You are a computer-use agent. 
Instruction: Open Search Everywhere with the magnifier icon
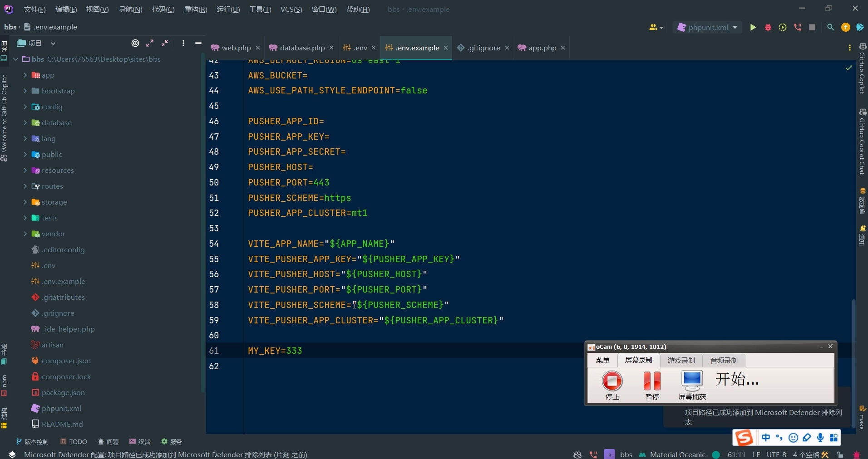click(x=830, y=27)
